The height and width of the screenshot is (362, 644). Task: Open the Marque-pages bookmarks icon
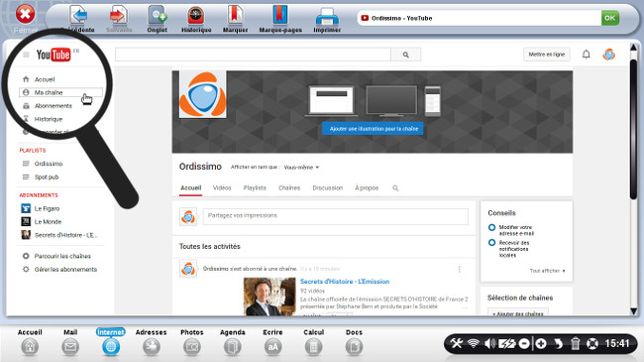[280, 15]
